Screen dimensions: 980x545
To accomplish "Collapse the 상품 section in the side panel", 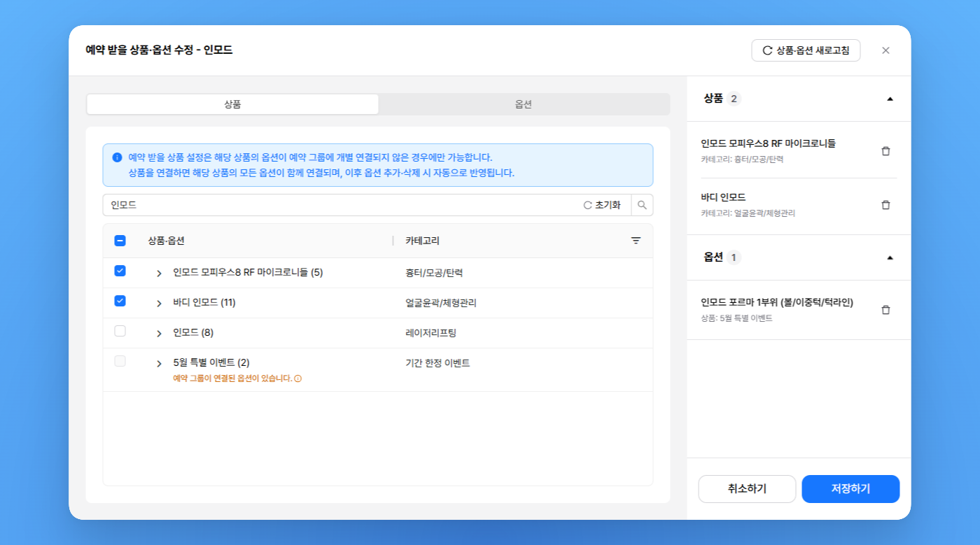I will point(890,99).
